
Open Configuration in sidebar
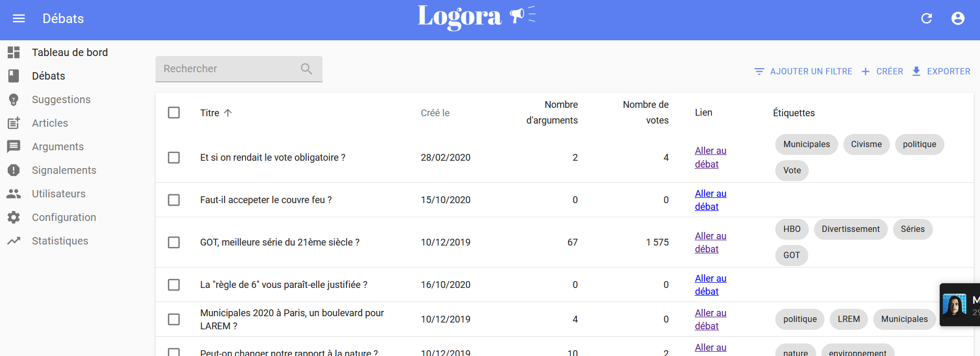(x=64, y=217)
